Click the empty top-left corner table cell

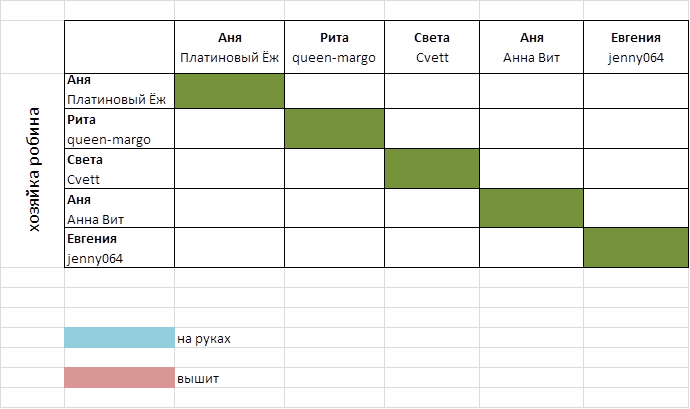click(x=119, y=47)
